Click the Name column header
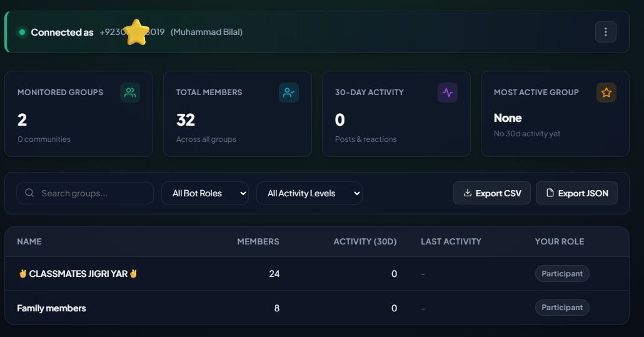The image size is (644, 337). coord(29,242)
